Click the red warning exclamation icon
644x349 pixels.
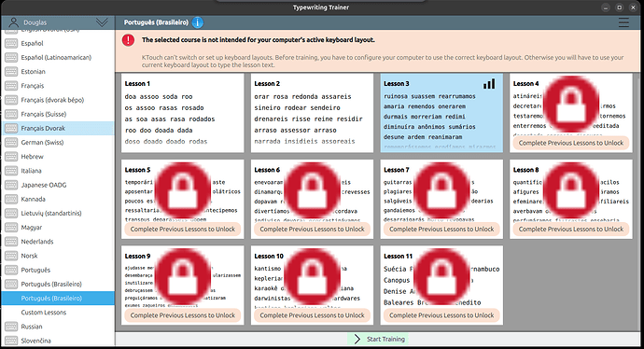128,40
